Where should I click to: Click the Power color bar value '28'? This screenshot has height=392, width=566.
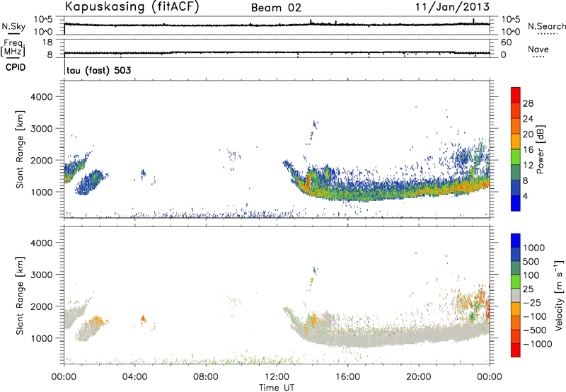(528, 103)
